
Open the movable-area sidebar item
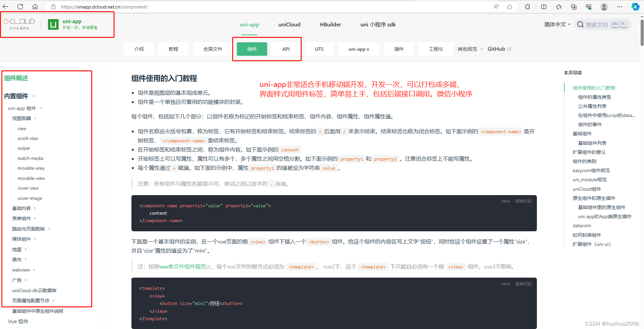tap(31, 168)
